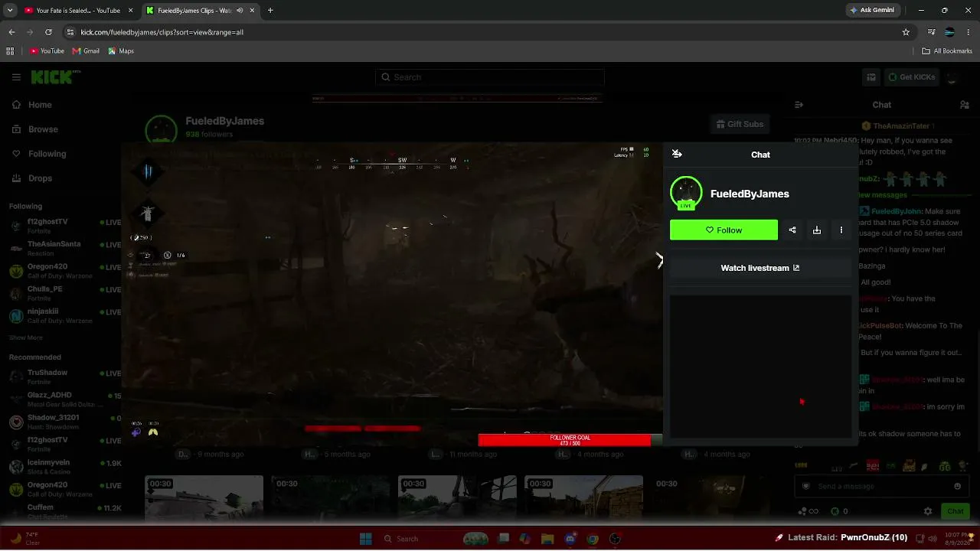This screenshot has height=551, width=980.
Task: Open the Chrome three-dot menu
Action: click(968, 32)
